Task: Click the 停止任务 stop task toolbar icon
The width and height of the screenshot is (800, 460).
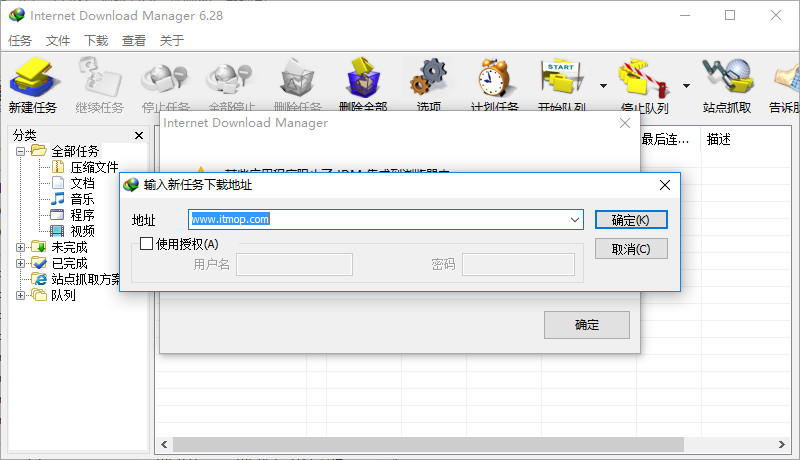Action: click(165, 79)
